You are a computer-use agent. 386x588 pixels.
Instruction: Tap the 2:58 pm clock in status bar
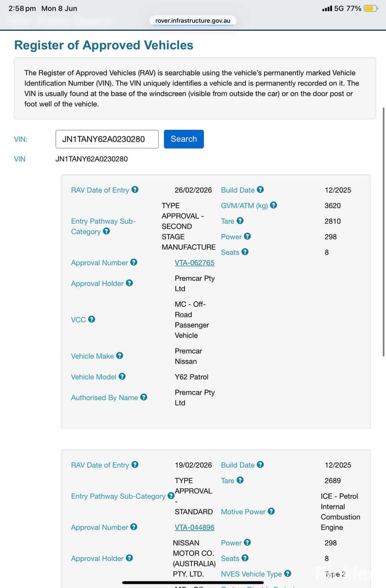pos(22,8)
